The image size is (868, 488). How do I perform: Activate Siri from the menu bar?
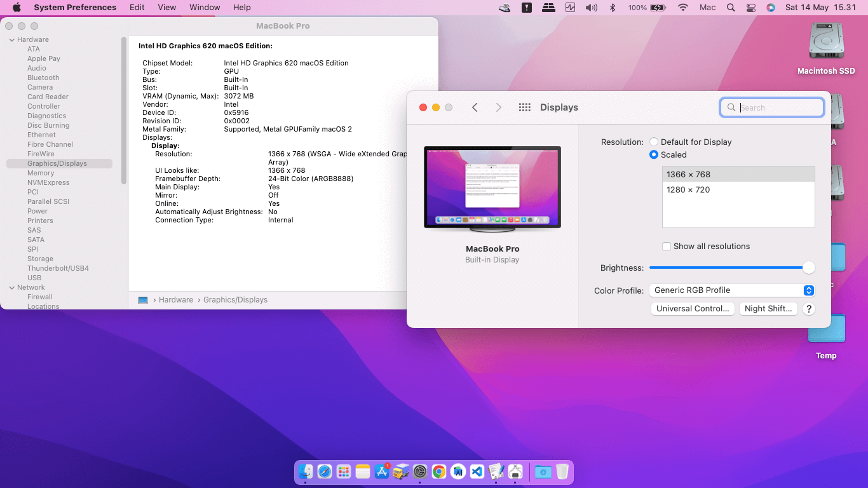771,8
